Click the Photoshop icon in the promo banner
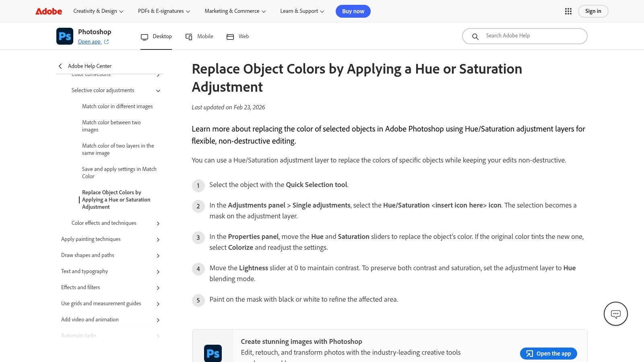Screen dimensions: 644x362 click(213, 354)
